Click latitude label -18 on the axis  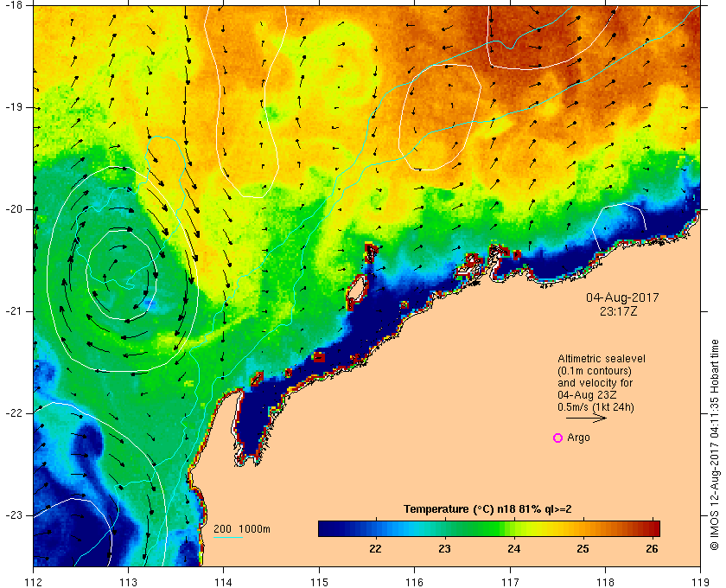(x=14, y=5)
